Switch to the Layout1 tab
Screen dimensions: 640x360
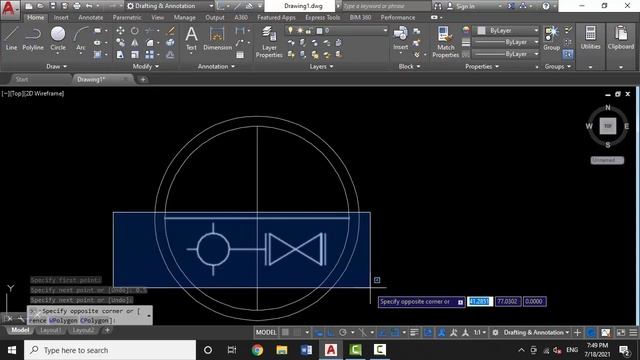coord(51,330)
